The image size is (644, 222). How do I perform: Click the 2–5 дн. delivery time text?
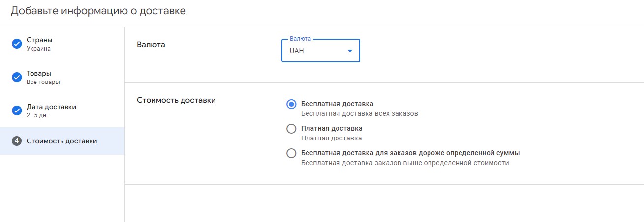[x=37, y=115]
